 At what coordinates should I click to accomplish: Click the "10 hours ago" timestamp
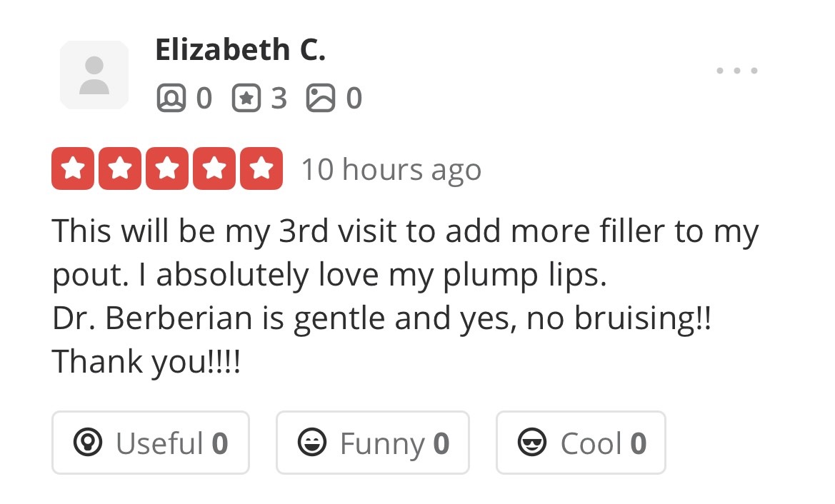click(x=391, y=170)
